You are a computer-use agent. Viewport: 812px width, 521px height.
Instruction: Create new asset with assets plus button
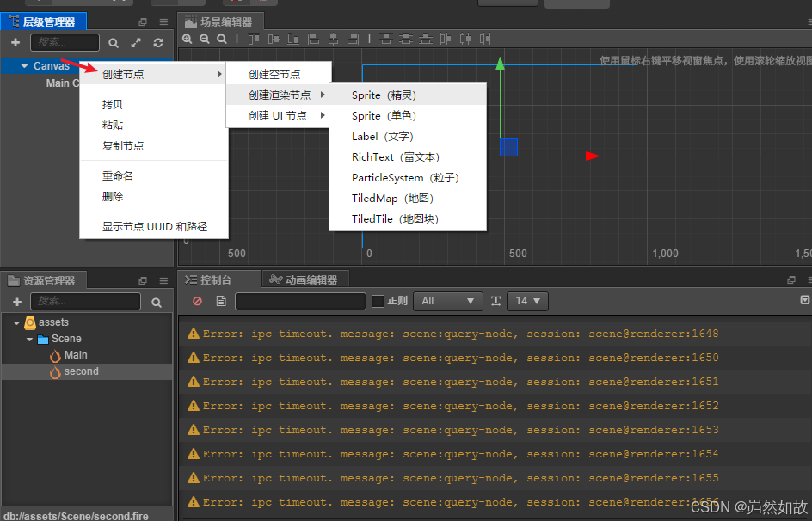point(17,302)
